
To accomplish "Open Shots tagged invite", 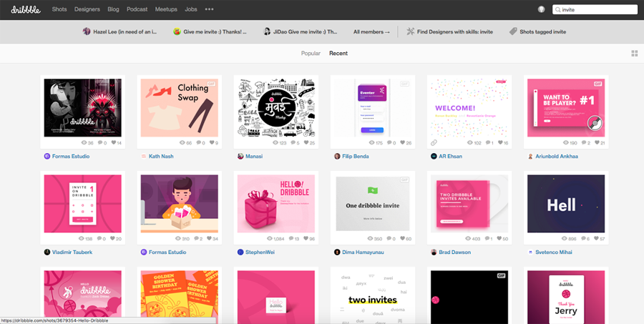I will coord(537,31).
